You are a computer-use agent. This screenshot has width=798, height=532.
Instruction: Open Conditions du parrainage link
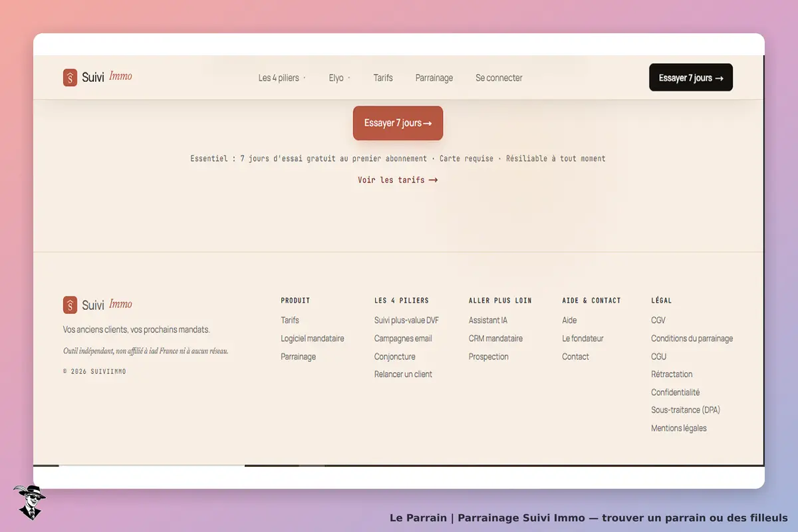pyautogui.click(x=692, y=338)
